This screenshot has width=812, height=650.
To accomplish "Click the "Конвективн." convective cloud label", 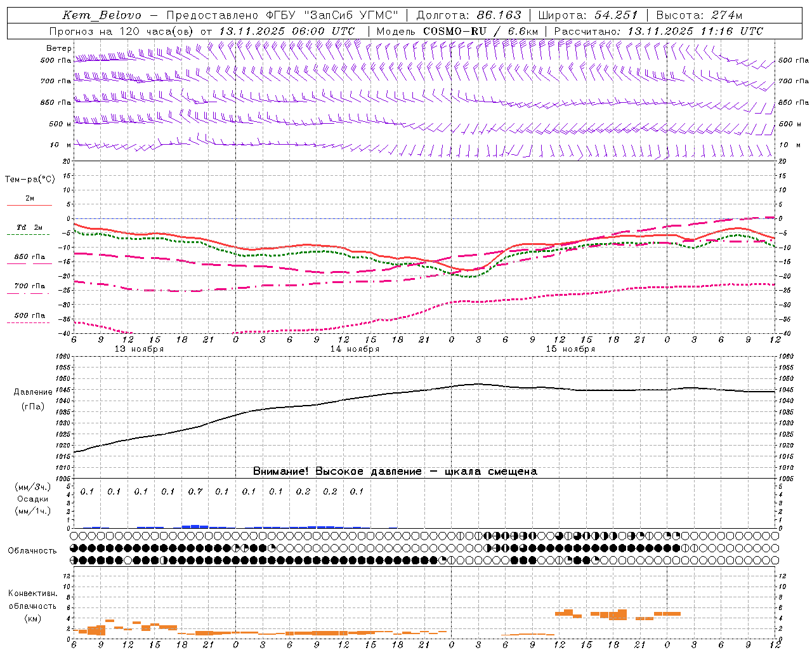I will point(32,594).
